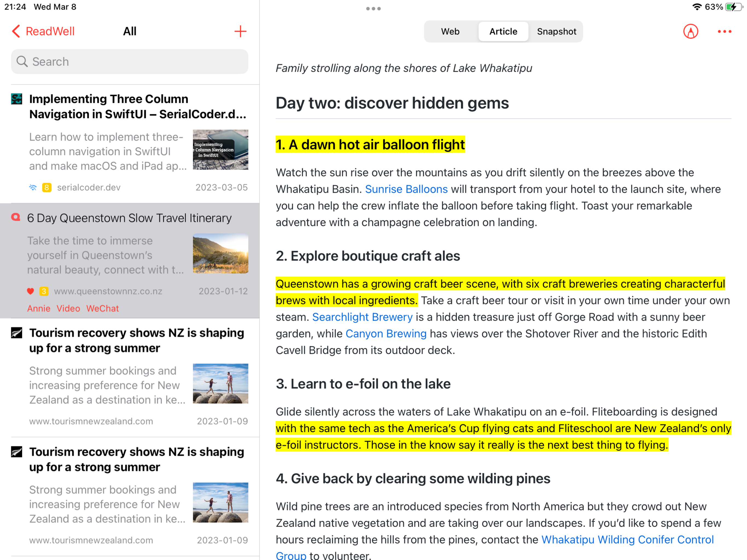The width and height of the screenshot is (747, 560).
Task: Toggle the red heart favorite icon
Action: click(30, 291)
